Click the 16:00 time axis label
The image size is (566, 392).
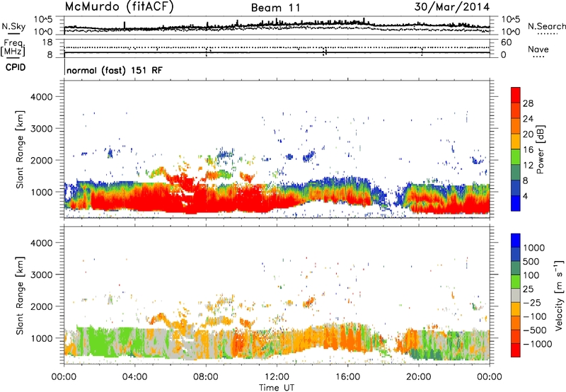[x=347, y=377]
